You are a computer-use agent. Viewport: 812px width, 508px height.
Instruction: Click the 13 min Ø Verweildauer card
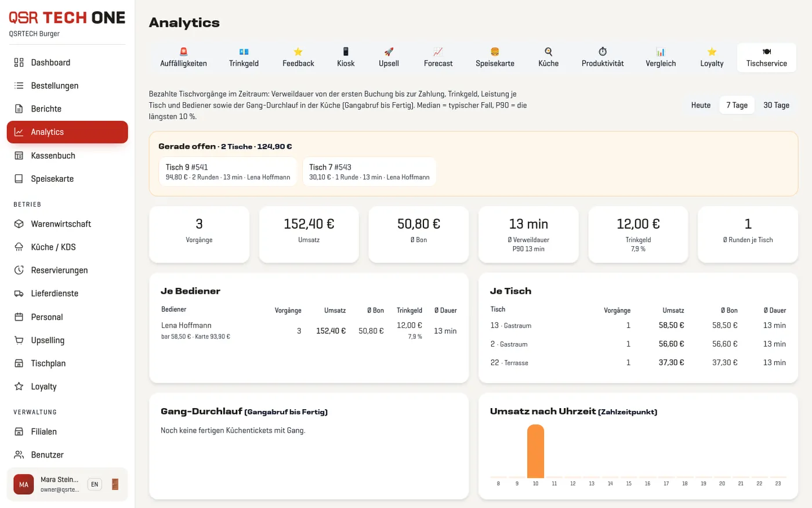[x=528, y=235]
